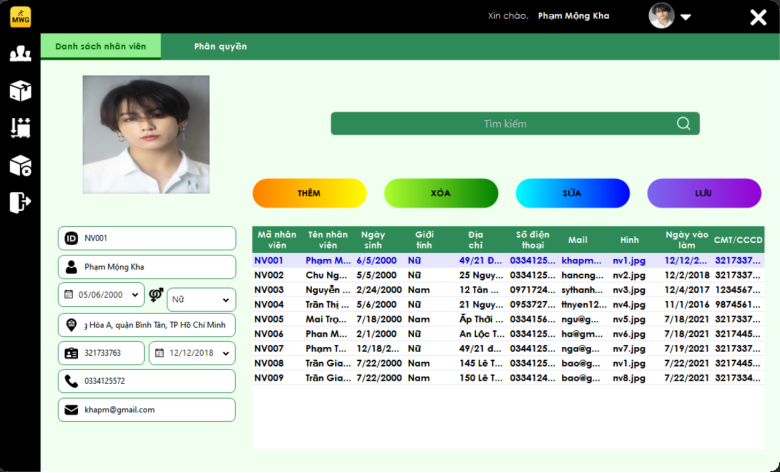Open the user account dropdown arrow
The height and width of the screenshot is (473, 780).
click(x=686, y=17)
